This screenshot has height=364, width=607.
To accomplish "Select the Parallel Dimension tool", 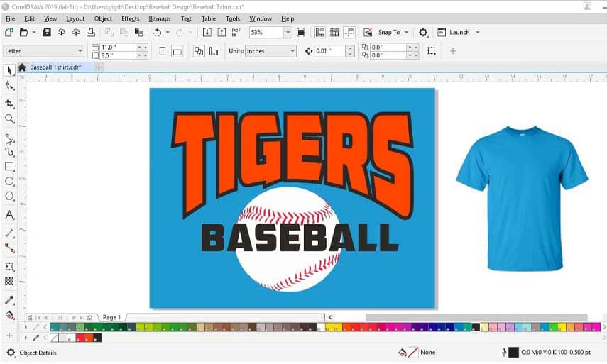I will click(10, 233).
